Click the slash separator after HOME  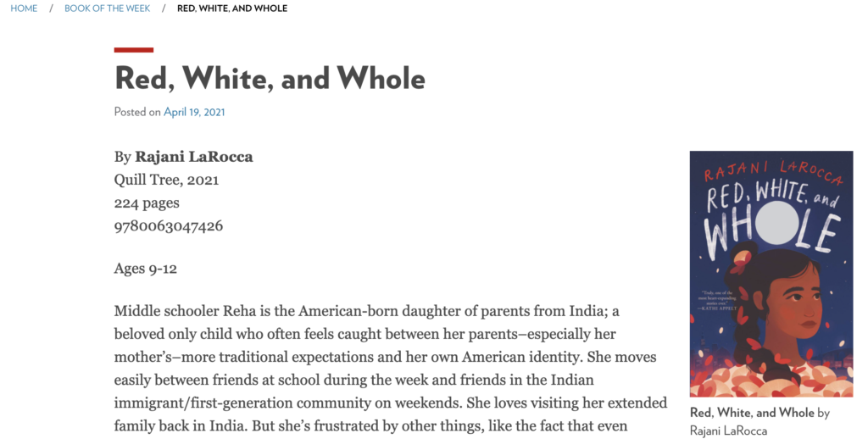[x=51, y=8]
